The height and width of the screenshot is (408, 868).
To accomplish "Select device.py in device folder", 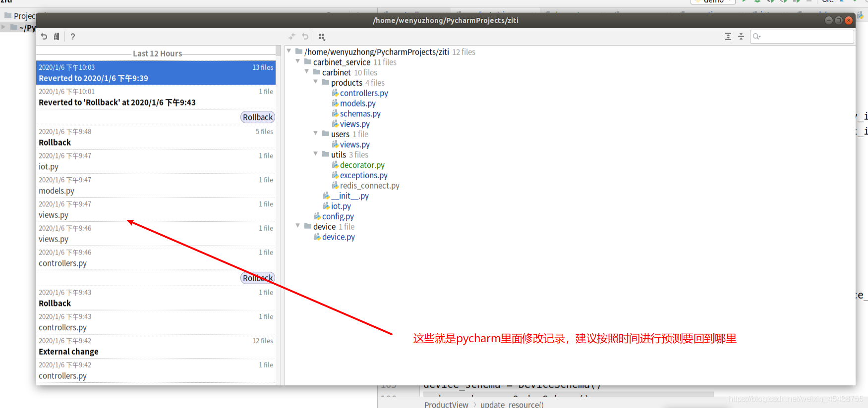I will tap(339, 237).
